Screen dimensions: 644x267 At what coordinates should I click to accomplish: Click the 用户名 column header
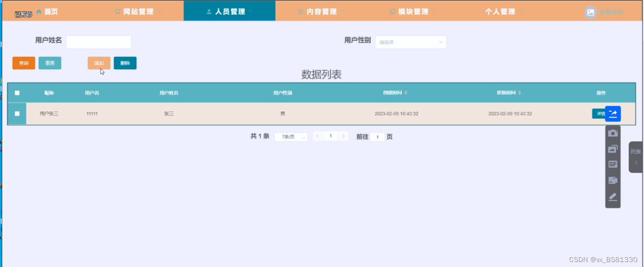pyautogui.click(x=92, y=93)
